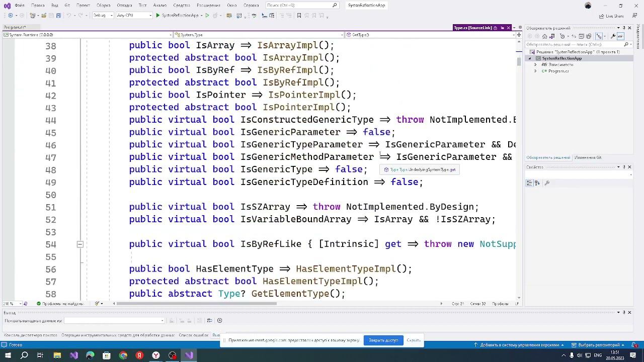Click the Undo toolbar icon
The height and width of the screenshot is (362, 644).
(68, 16)
